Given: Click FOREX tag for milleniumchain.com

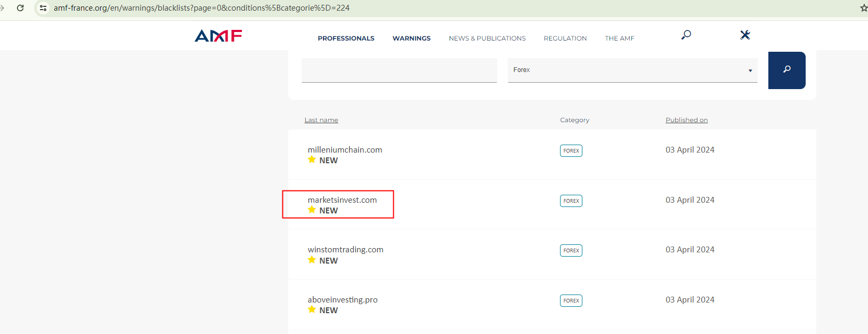Looking at the screenshot, I should [x=571, y=150].
